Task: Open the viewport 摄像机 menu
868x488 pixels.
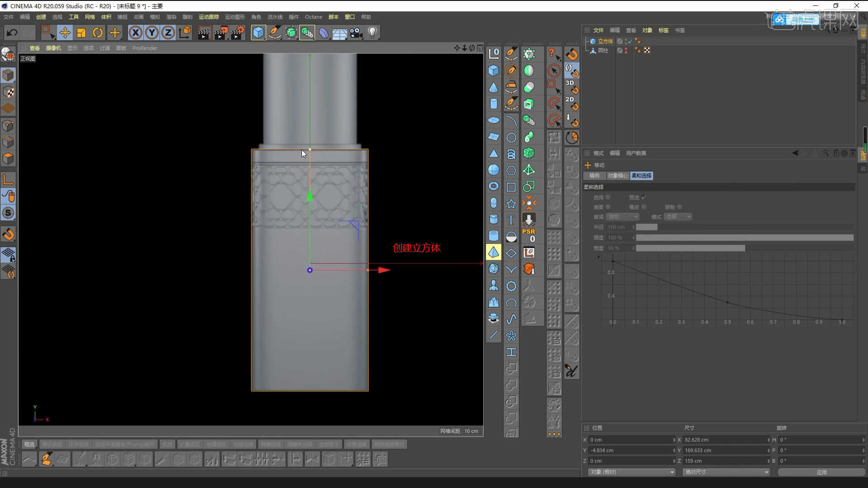Action: point(53,48)
